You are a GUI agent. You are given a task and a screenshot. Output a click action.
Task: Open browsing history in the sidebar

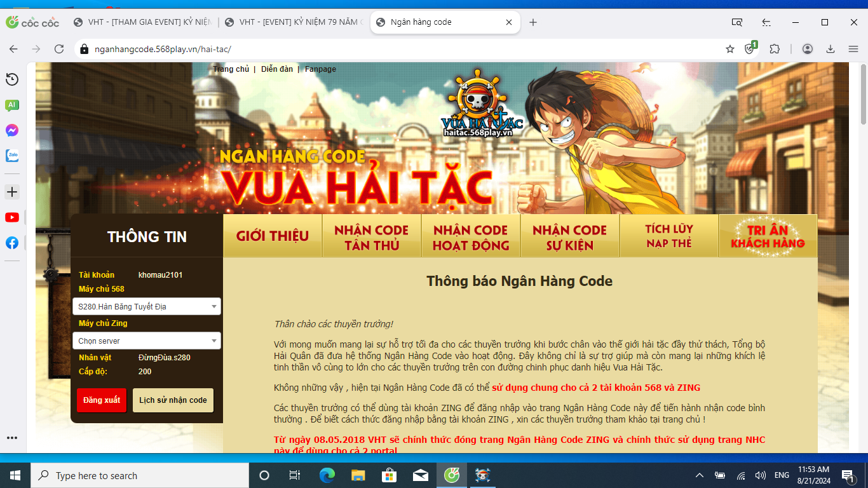click(x=12, y=79)
